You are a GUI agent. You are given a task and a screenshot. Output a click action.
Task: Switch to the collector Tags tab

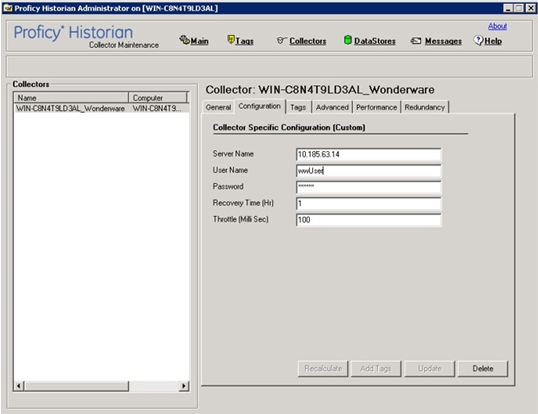[298, 107]
